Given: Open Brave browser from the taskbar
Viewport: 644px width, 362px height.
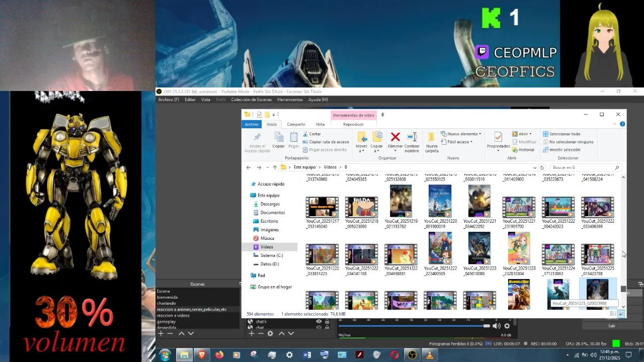Looking at the screenshot, I should coord(202,355).
